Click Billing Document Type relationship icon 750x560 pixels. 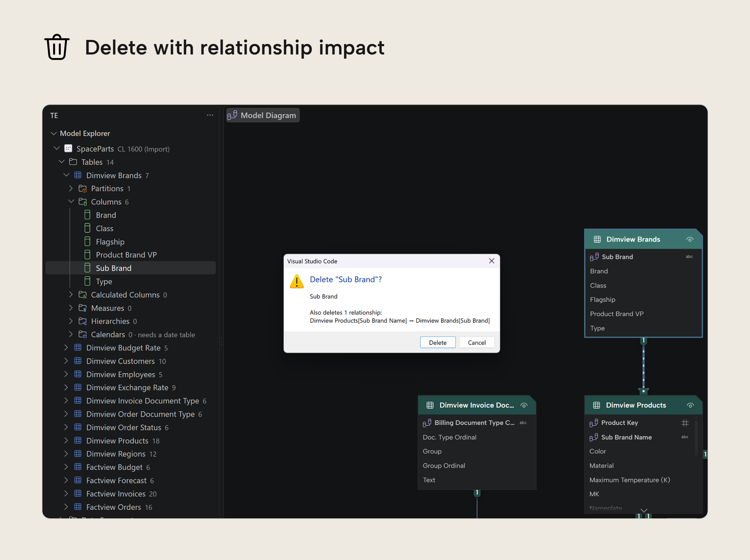(427, 423)
